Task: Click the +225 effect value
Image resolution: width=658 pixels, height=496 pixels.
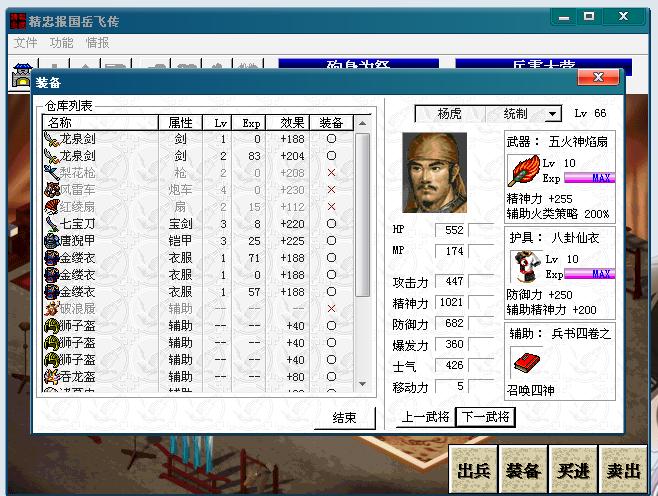Action: point(292,241)
